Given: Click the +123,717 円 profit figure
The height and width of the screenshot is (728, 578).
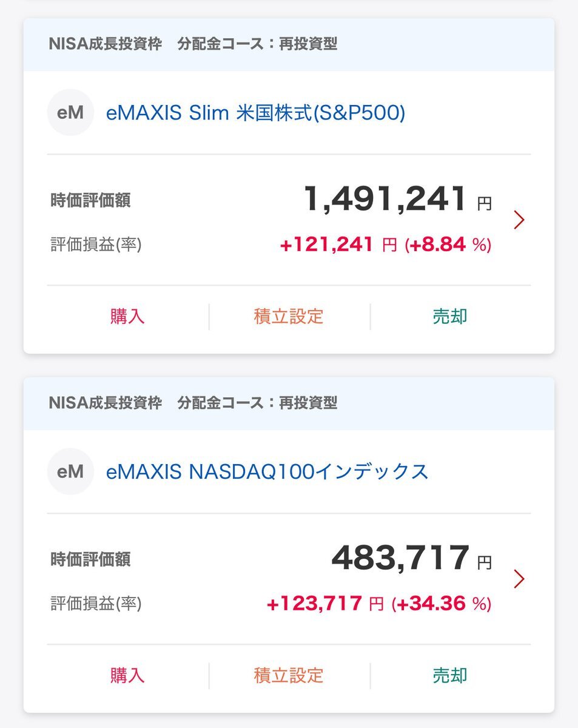Looking at the screenshot, I should pos(325,604).
